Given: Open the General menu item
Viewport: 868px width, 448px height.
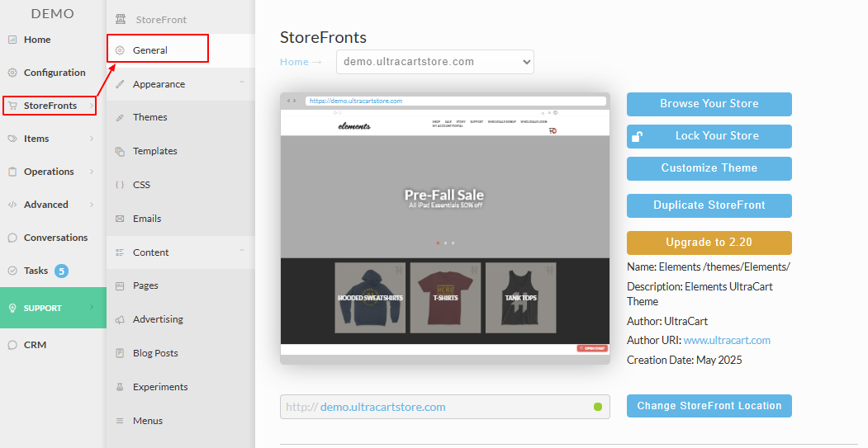Looking at the screenshot, I should [158, 50].
